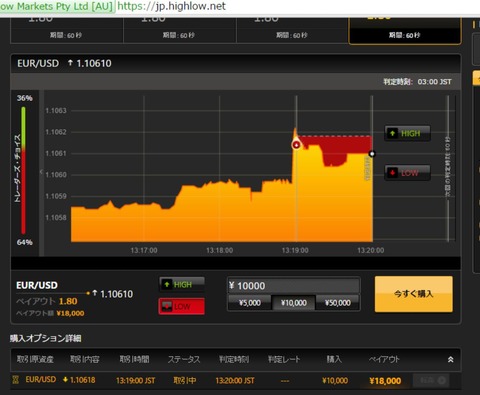Choose the ¥5,000 preset amount
Screen dimensions: 480x395
(x=250, y=303)
